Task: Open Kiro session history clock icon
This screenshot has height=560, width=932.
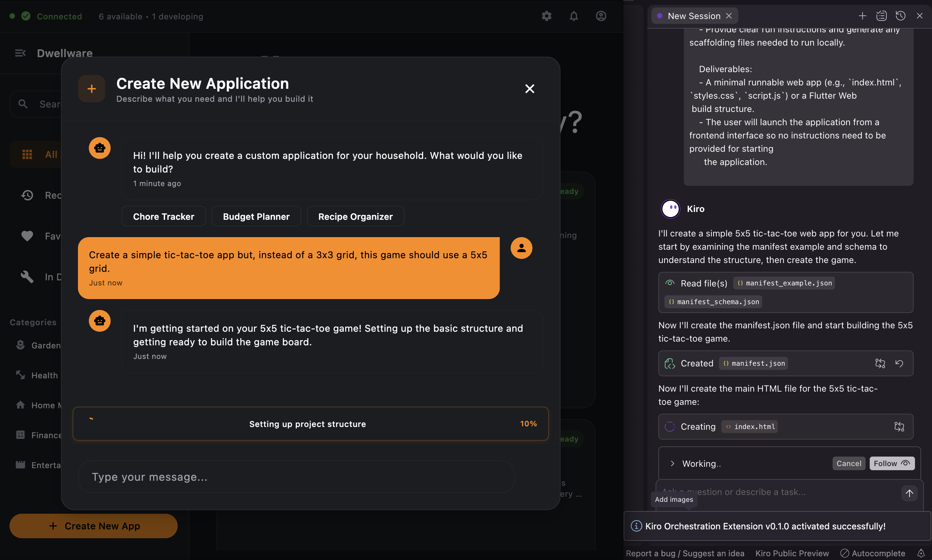Action: (x=901, y=16)
